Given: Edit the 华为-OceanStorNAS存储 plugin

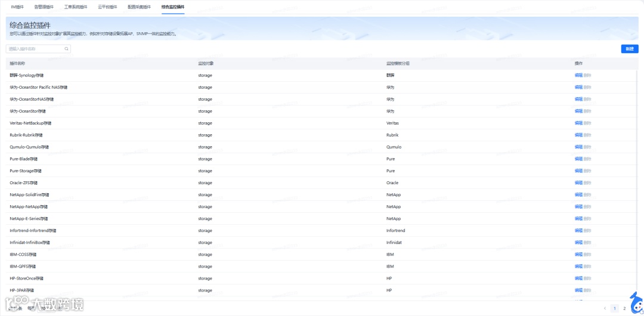Looking at the screenshot, I should point(578,100).
